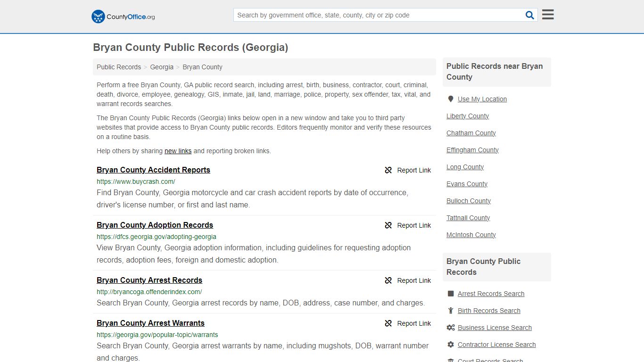644x362 pixels.
Task: Click the Arrest Records Search icon
Action: point(451,294)
